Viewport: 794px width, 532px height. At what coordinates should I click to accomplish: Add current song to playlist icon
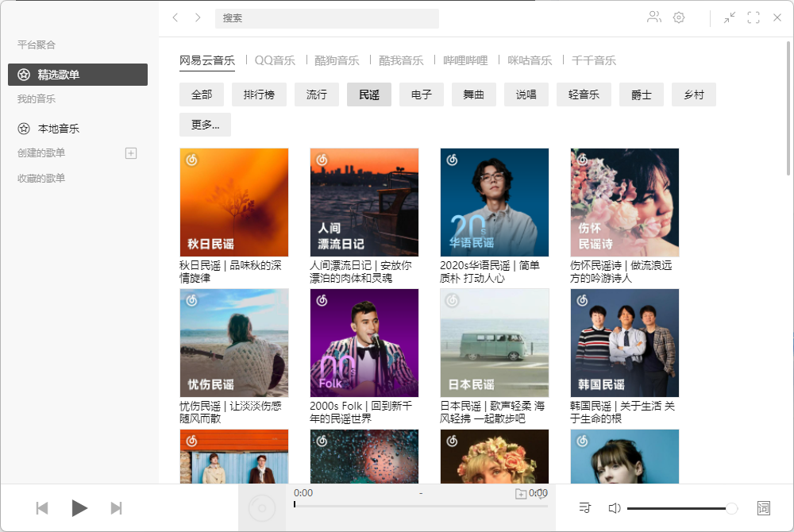click(521, 494)
